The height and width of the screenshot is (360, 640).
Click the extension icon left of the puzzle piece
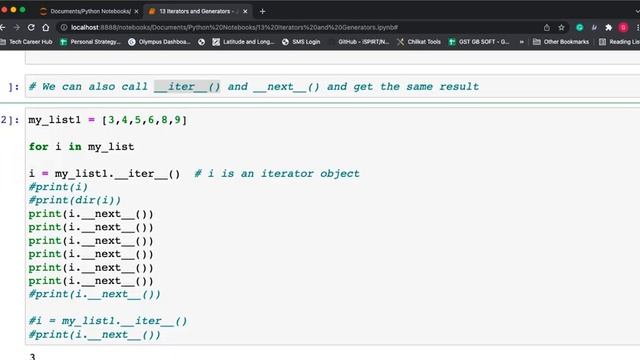[594, 27]
